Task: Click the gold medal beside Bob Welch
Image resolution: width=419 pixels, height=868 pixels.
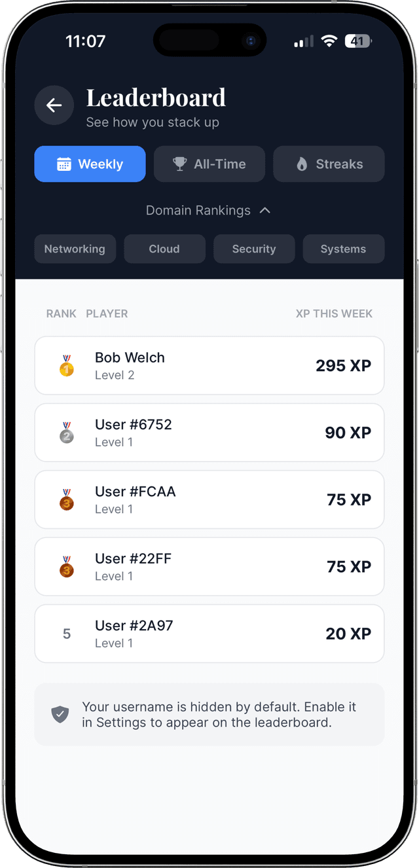Action: coord(66,366)
